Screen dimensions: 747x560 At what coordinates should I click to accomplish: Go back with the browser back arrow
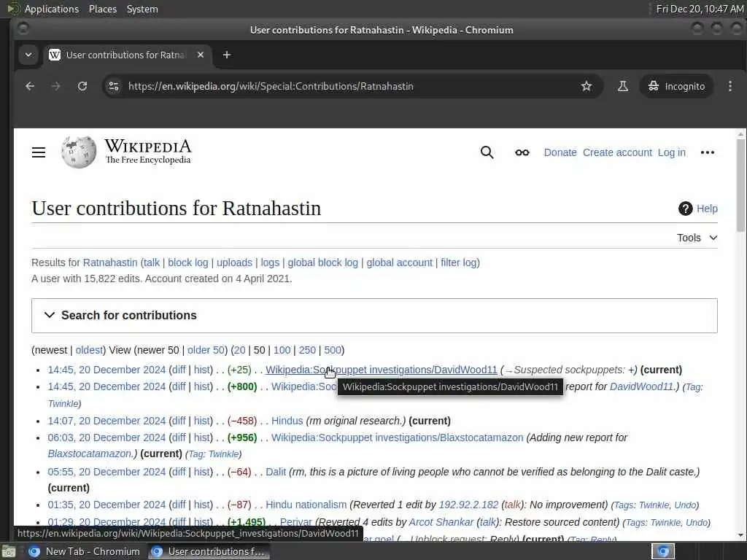pyautogui.click(x=30, y=86)
